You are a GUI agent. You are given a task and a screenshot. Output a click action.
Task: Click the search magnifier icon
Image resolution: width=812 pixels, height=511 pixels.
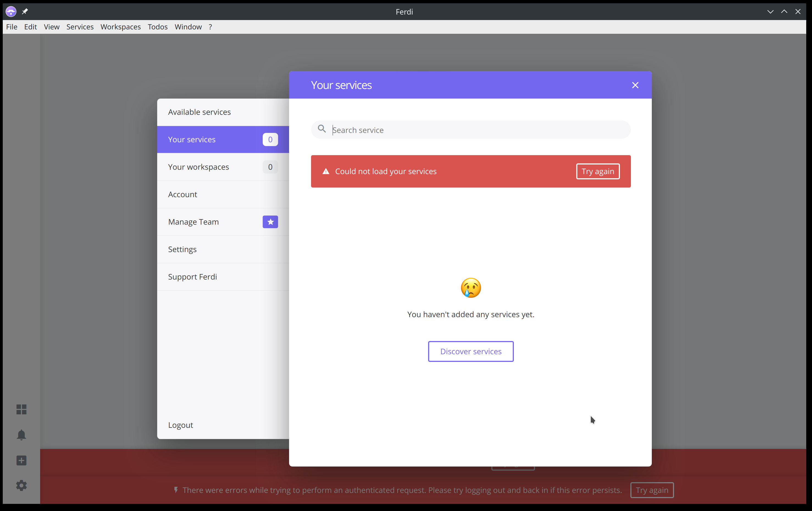click(322, 129)
